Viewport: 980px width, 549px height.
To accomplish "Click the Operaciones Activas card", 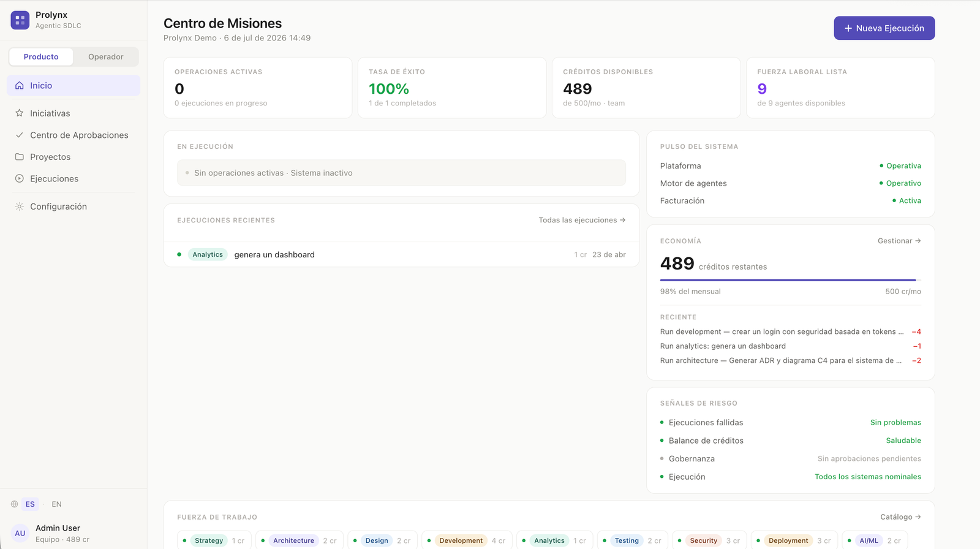I will pos(258,88).
